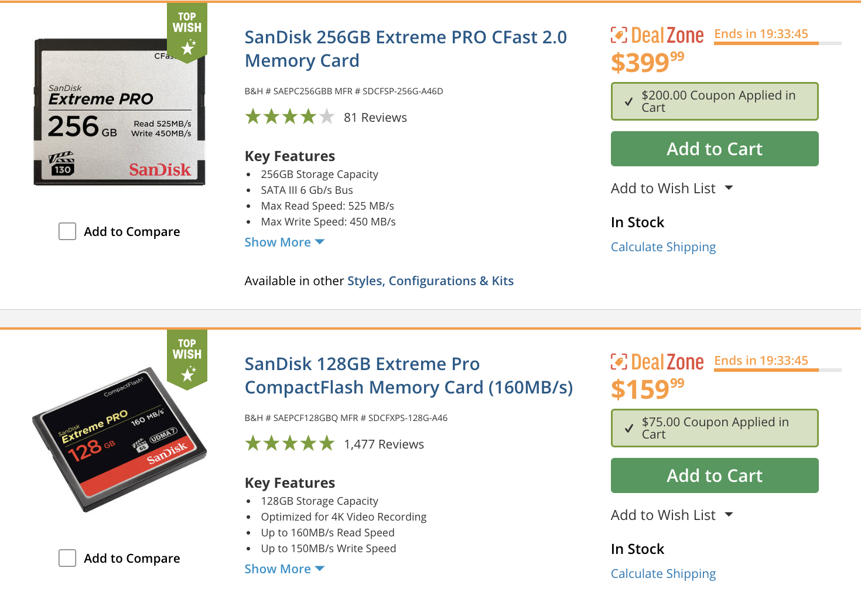Expand Show More features for 128GB card
The image size is (861, 616).
[x=284, y=569]
